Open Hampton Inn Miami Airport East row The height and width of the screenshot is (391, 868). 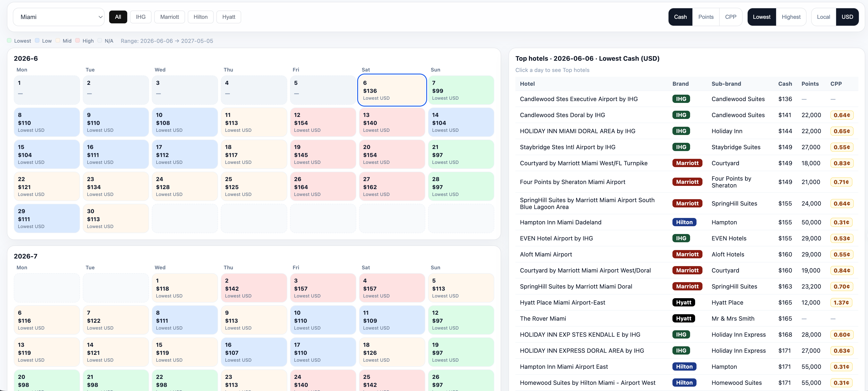pyautogui.click(x=687, y=367)
